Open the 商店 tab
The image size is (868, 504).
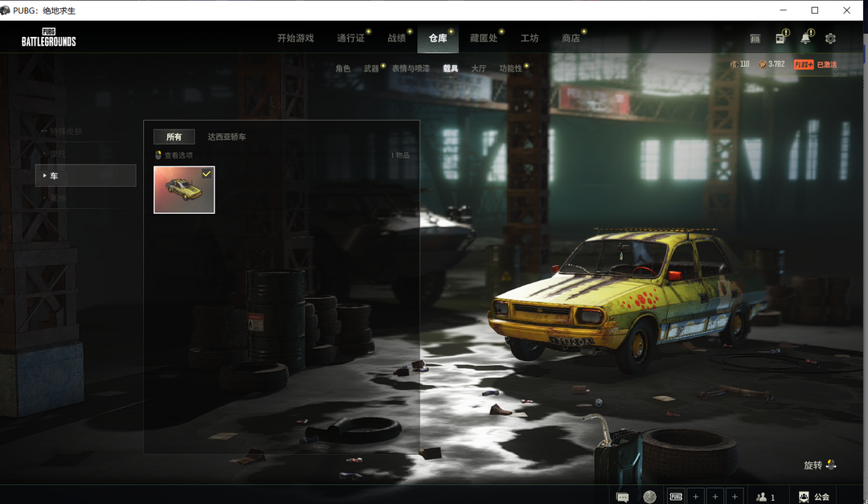[571, 38]
